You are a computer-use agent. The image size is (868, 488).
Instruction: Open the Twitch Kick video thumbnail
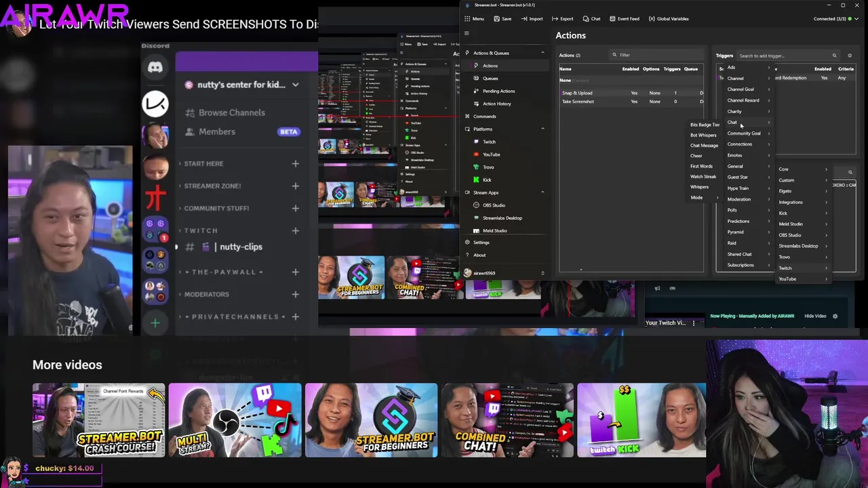642,420
